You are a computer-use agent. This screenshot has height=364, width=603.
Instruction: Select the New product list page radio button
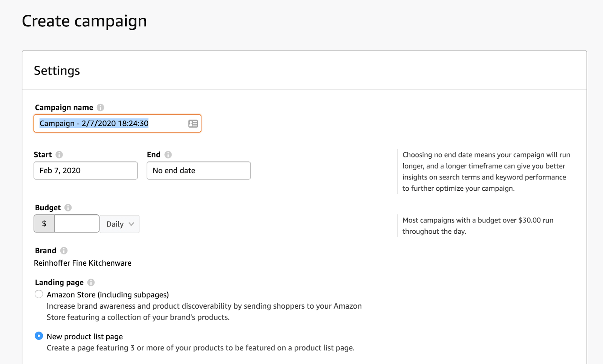39,336
